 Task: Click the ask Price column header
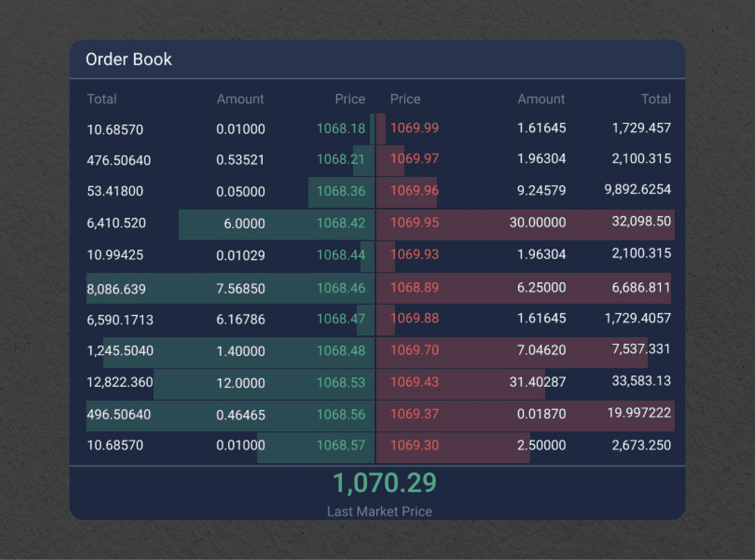pos(405,99)
